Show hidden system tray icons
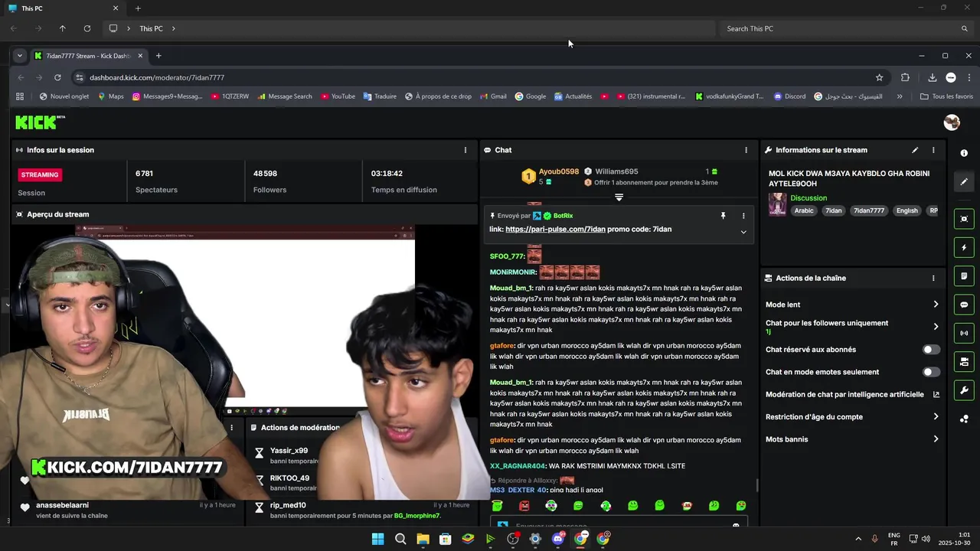 pos(857,539)
